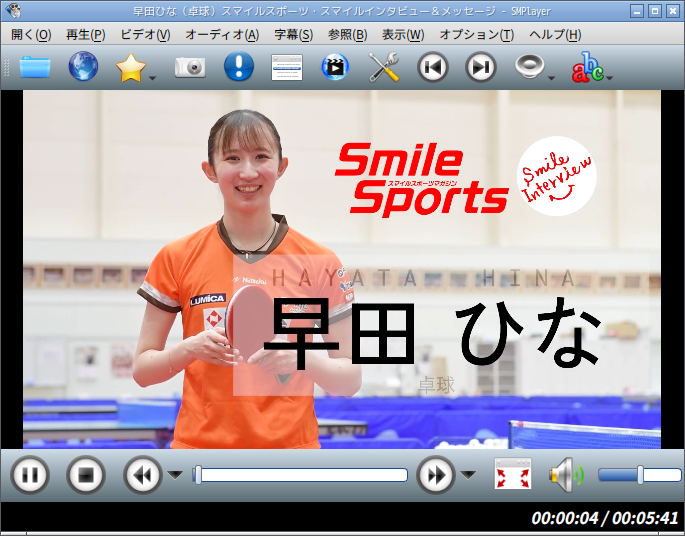685x536 pixels.
Task: Open URL with the globe icon
Action: point(83,66)
